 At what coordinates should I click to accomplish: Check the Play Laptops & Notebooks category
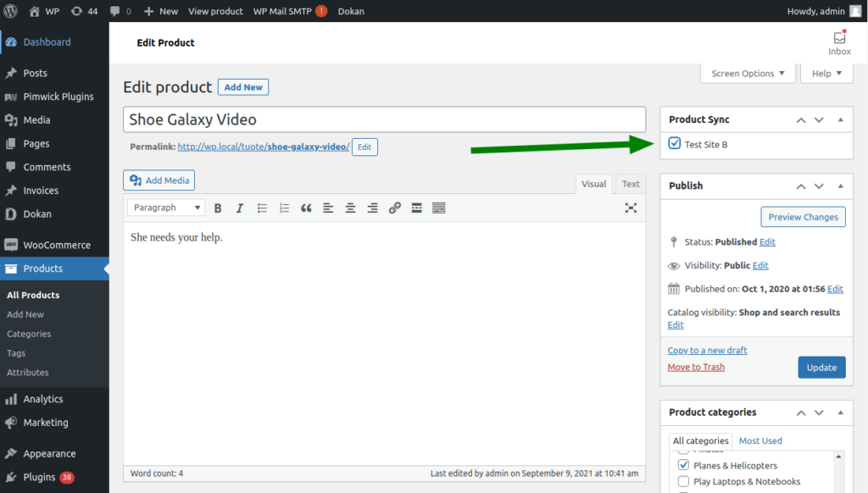point(684,481)
